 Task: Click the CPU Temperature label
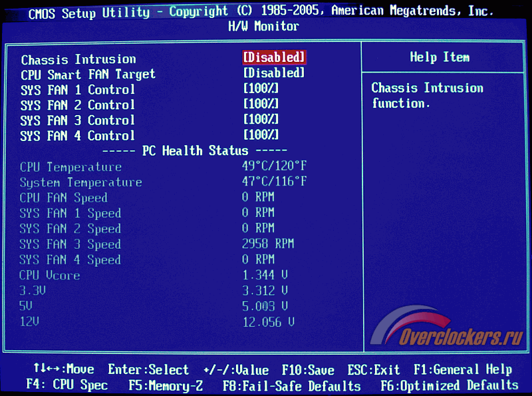(70, 167)
